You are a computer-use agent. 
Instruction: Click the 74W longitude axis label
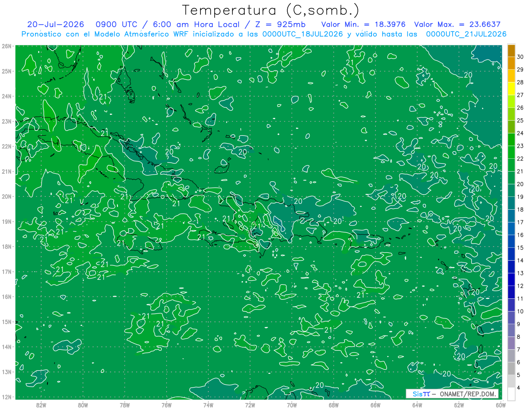click(x=208, y=404)
